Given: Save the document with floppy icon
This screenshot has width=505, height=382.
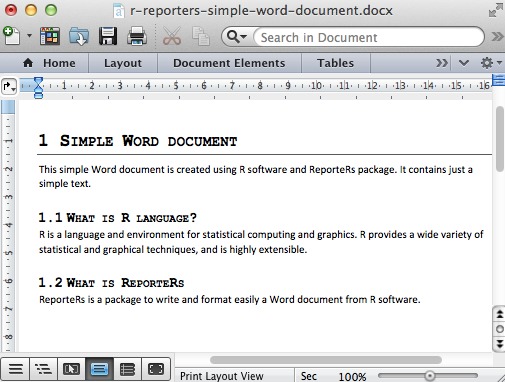Looking at the screenshot, I should pos(108,36).
